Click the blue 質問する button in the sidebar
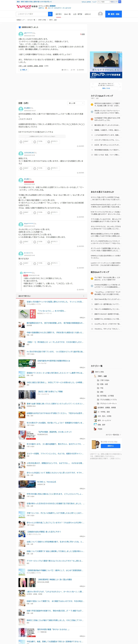 coord(110,446)
